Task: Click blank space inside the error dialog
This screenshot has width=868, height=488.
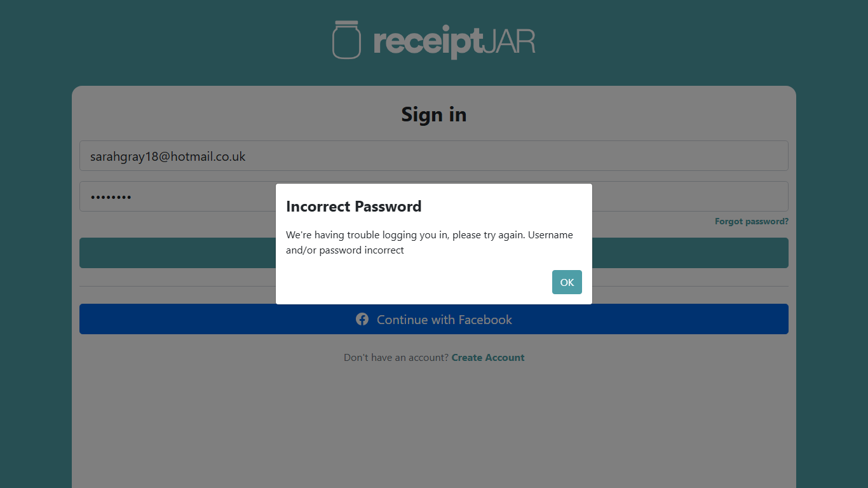Action: (x=413, y=281)
